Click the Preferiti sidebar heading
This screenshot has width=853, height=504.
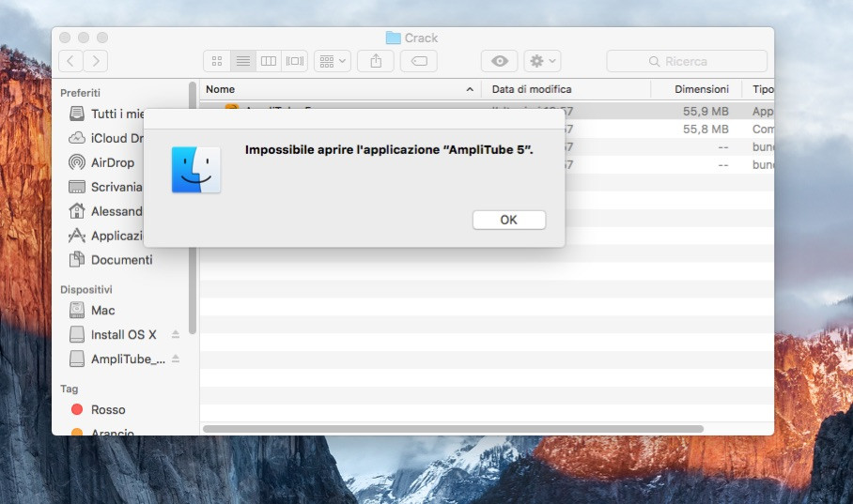pyautogui.click(x=80, y=93)
